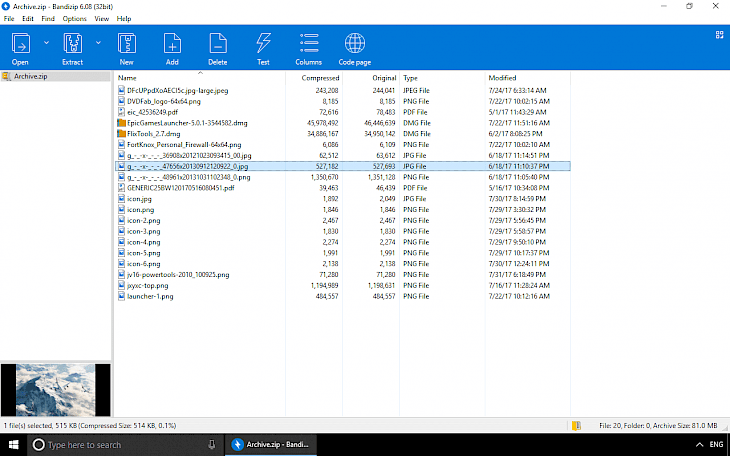
Task: Click the icon of FortKnox_Personal_Firewall png
Action: click(122, 144)
